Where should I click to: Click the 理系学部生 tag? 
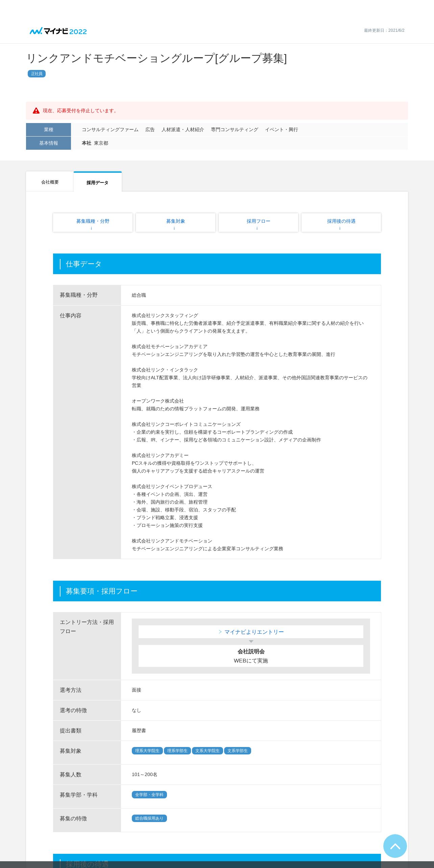coord(177,751)
